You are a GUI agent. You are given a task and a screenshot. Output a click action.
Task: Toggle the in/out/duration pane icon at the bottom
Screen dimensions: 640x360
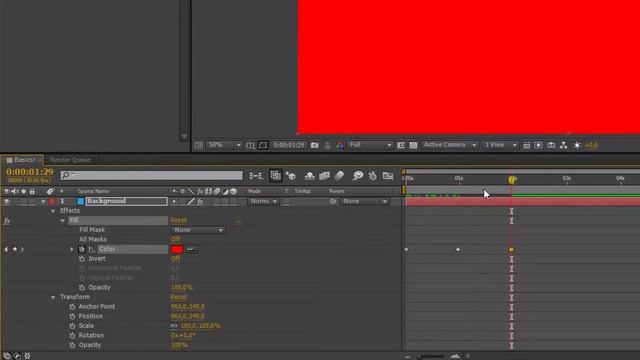(27, 356)
